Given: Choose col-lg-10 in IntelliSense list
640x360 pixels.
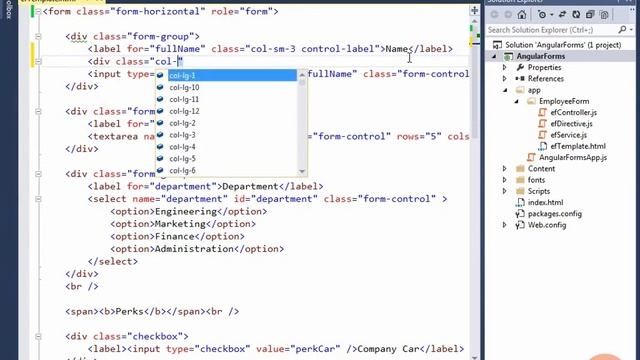Looking at the screenshot, I should click(x=227, y=87).
